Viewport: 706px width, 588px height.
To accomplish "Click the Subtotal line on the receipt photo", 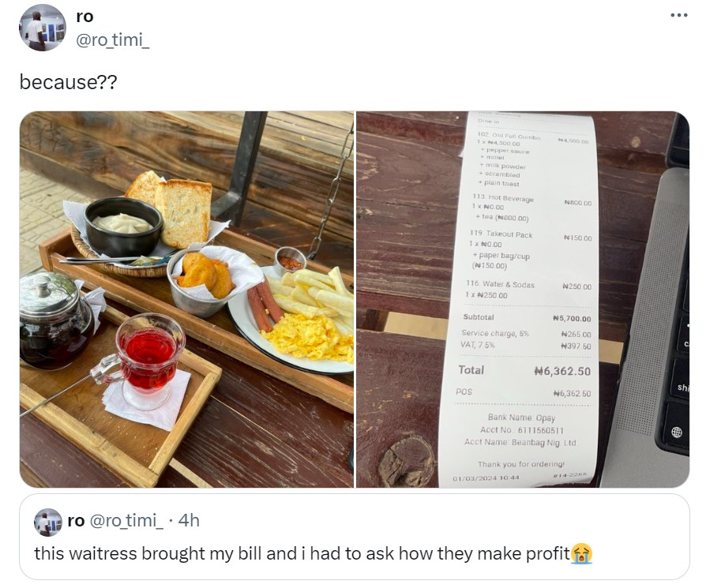I will [x=524, y=317].
